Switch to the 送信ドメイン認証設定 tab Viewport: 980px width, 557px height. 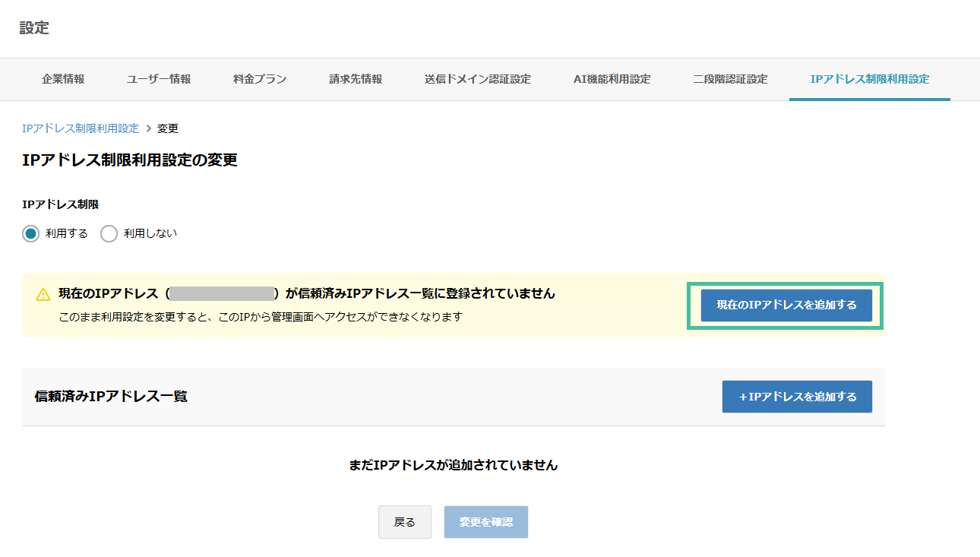click(476, 78)
